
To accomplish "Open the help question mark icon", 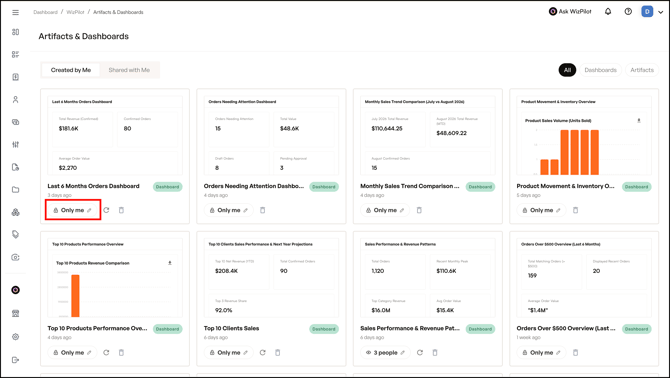I will coord(628,12).
